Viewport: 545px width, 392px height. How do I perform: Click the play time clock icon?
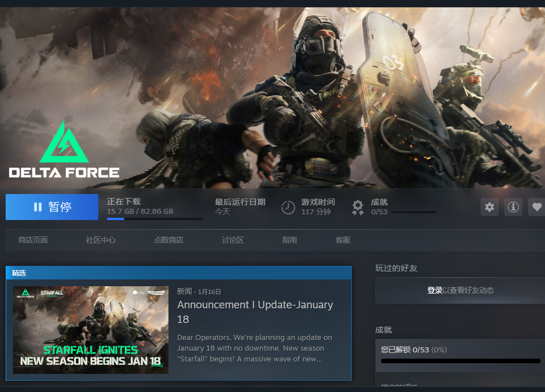tap(288, 208)
